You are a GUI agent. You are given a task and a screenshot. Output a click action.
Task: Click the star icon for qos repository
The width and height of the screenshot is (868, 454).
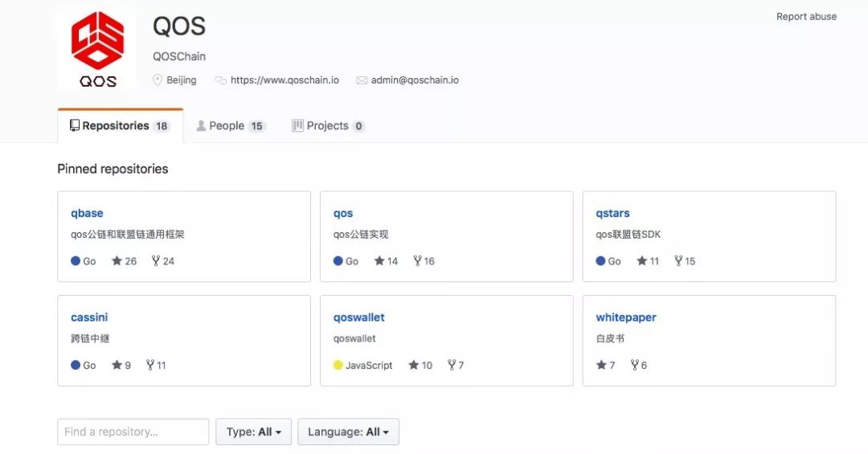(x=379, y=260)
